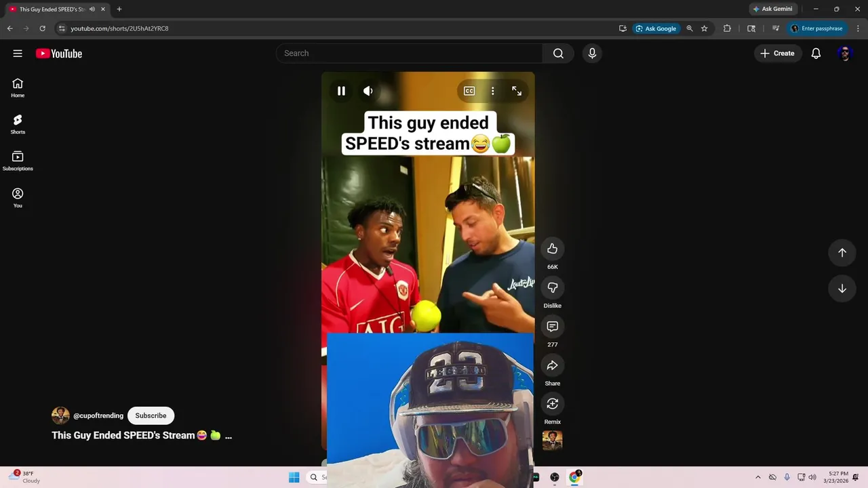Open the zoom magnifier in address bar
The height and width of the screenshot is (488, 868).
coord(690,28)
